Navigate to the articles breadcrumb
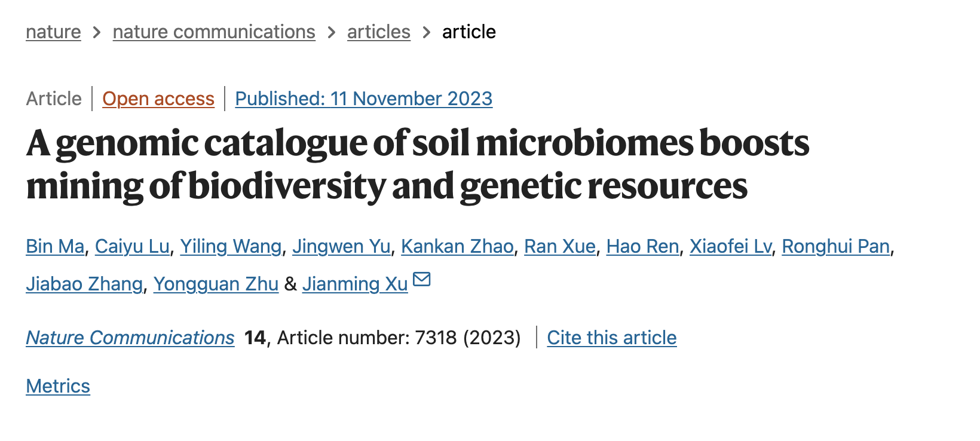The width and height of the screenshot is (980, 441). coord(379,32)
